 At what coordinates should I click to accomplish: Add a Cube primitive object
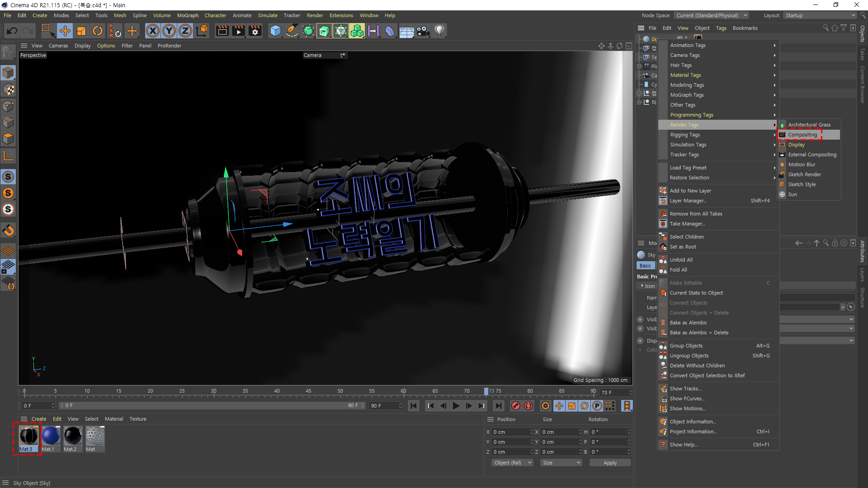coord(275,31)
